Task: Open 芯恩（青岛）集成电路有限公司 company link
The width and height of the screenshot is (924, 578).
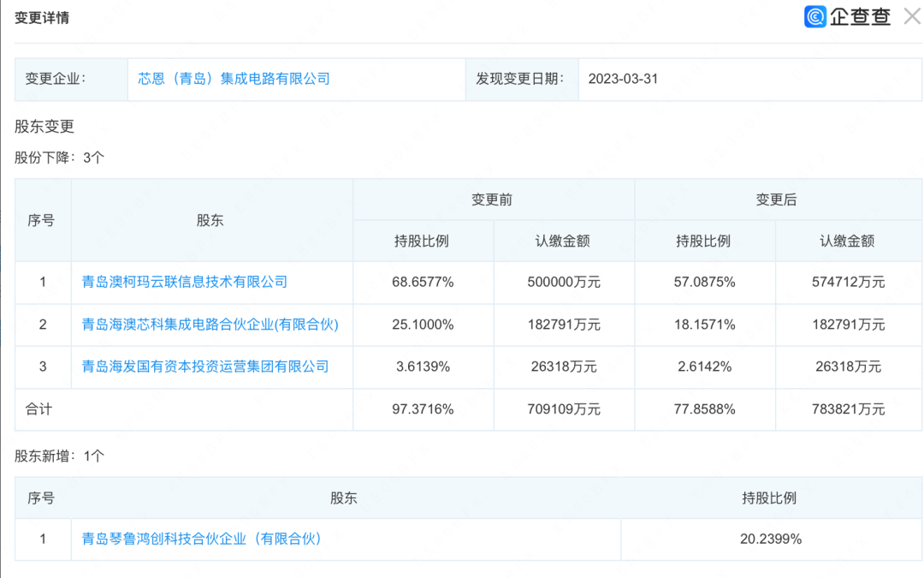Action: point(234,79)
